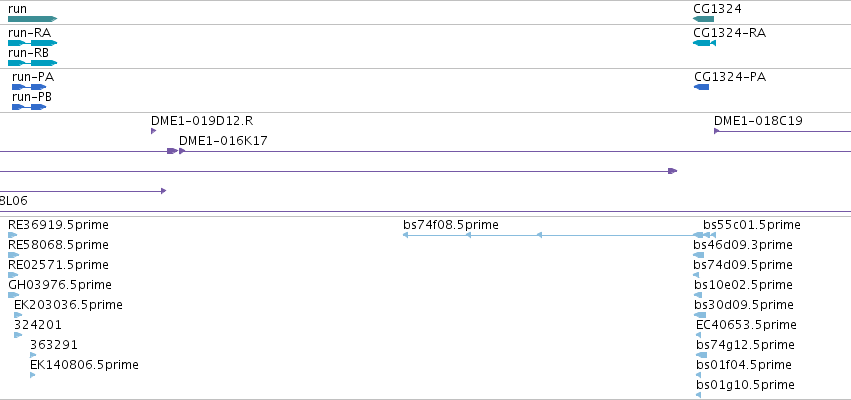Click the DME1-019D12.R arrow marker
Image resolution: width=851 pixels, height=400 pixels.
[x=154, y=131]
